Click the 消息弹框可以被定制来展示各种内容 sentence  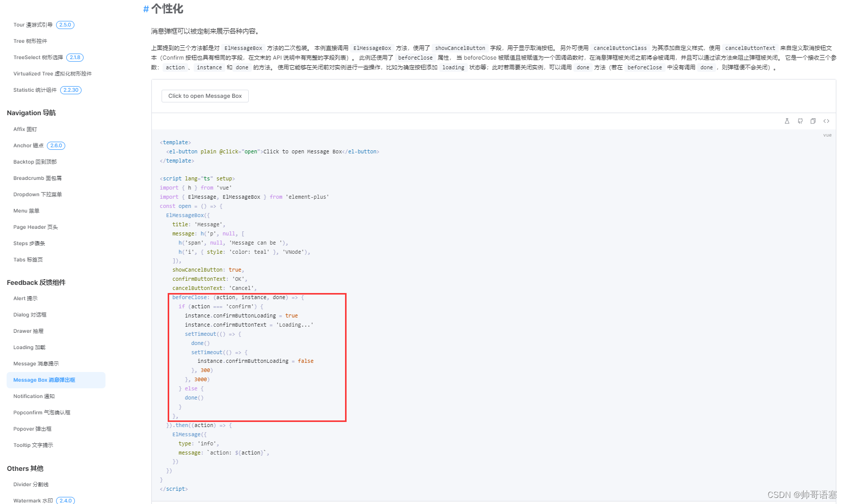pos(206,32)
